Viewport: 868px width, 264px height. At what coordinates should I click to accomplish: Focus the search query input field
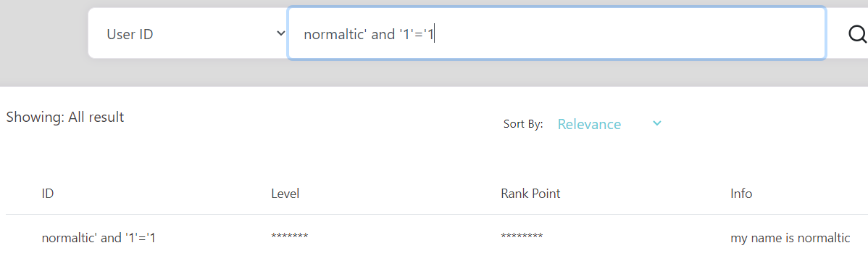(557, 33)
